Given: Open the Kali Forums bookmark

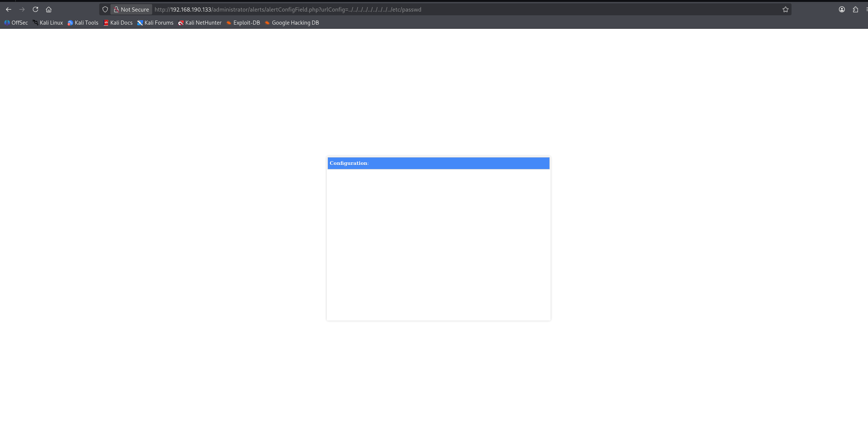Looking at the screenshot, I should (x=155, y=23).
